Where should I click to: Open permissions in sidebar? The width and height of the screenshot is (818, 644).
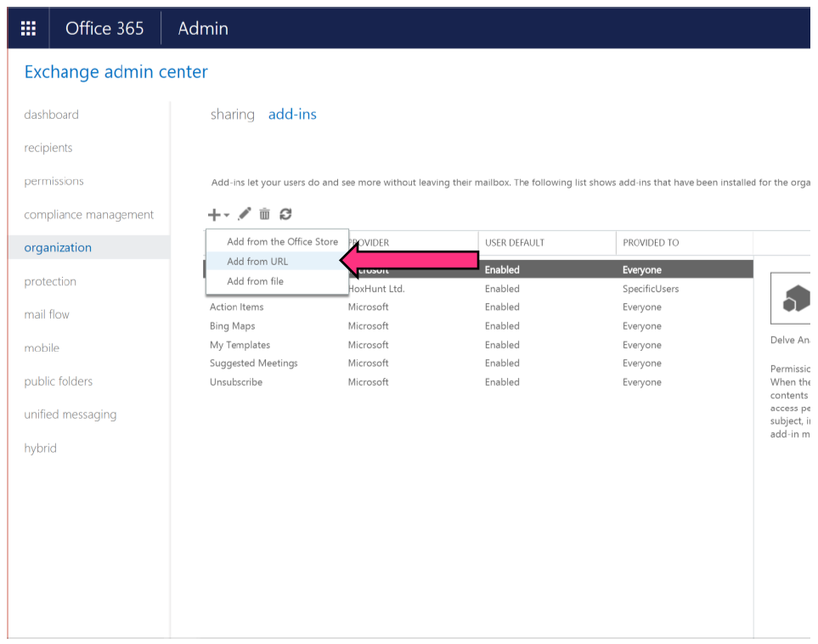tap(54, 181)
